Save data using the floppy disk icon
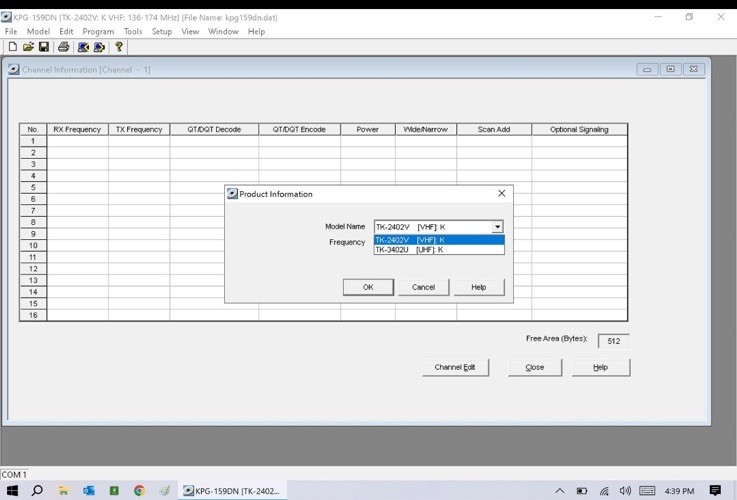Viewport: 737px width, 500px height. (x=43, y=47)
